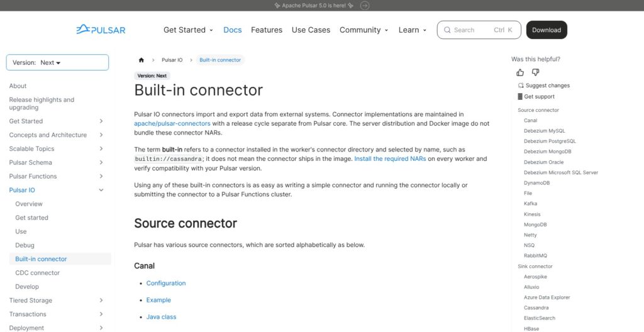Open the Debug sidebar page
This screenshot has width=644, height=332.
click(x=25, y=245)
